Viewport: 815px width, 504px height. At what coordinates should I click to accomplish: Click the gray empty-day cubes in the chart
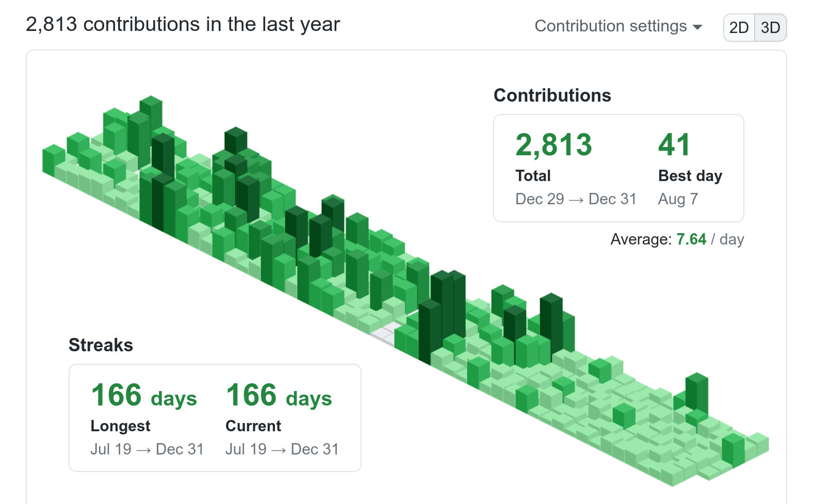pos(383,334)
